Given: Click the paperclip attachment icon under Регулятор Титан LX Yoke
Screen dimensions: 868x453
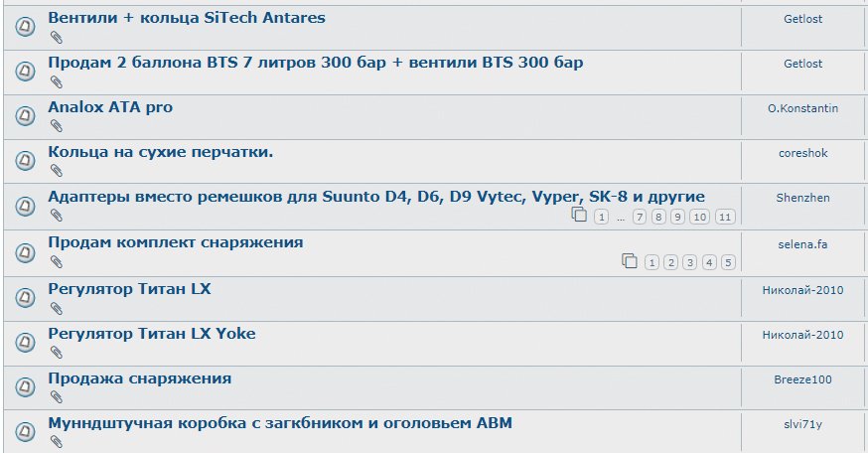Looking at the screenshot, I should [x=56, y=353].
